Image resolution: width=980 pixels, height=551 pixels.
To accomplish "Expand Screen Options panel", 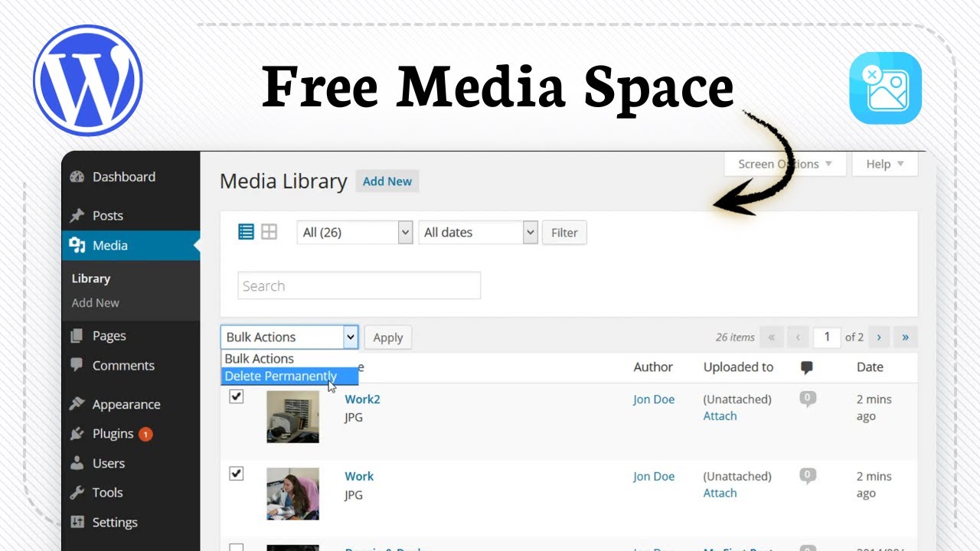I will coord(786,164).
